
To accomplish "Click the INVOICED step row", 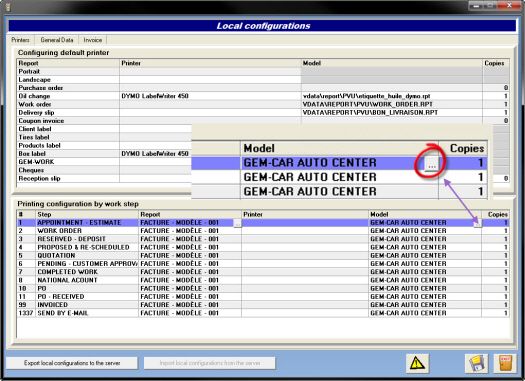I will point(263,305).
